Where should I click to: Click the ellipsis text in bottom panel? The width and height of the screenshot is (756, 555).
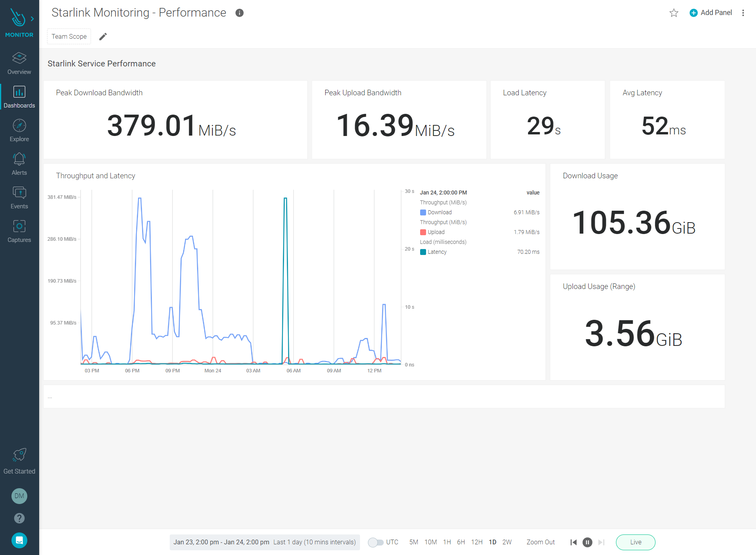click(x=50, y=397)
